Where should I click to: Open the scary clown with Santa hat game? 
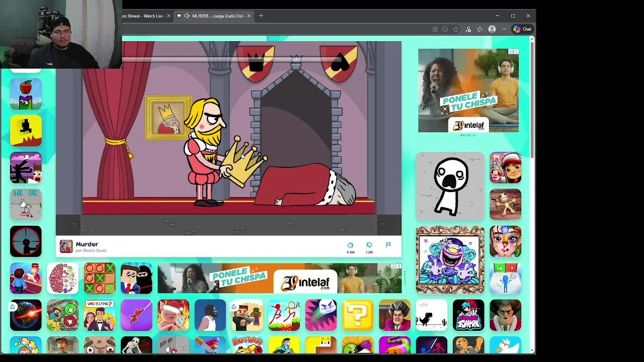(505, 315)
